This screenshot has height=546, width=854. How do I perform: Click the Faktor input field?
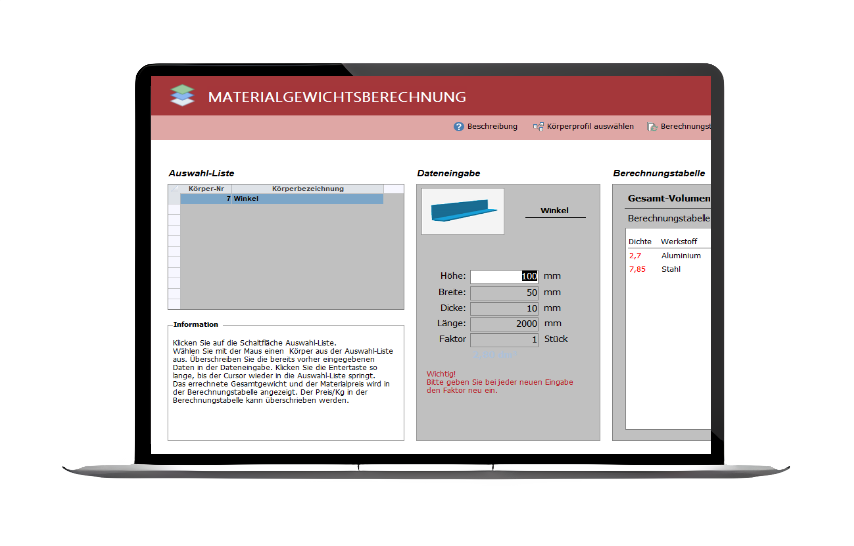(x=504, y=340)
